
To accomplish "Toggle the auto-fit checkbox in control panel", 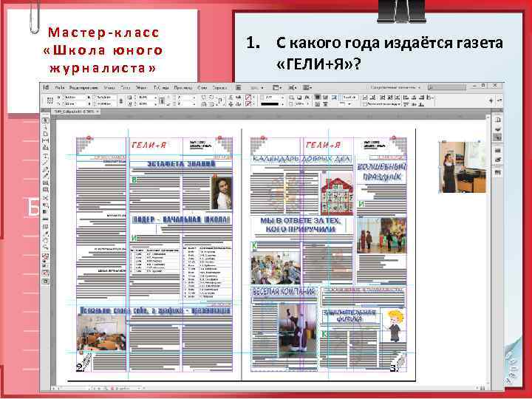I will point(365,104).
